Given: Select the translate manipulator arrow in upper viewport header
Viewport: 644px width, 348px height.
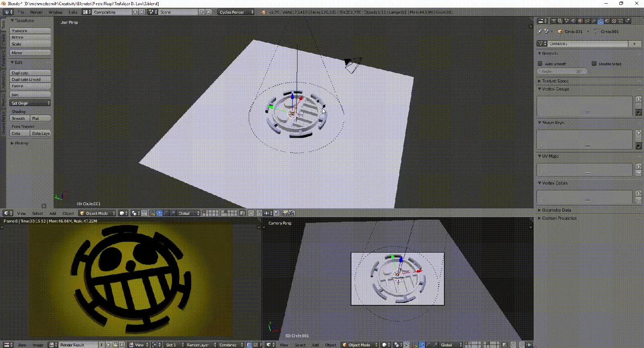Looking at the screenshot, I should coord(159,213).
